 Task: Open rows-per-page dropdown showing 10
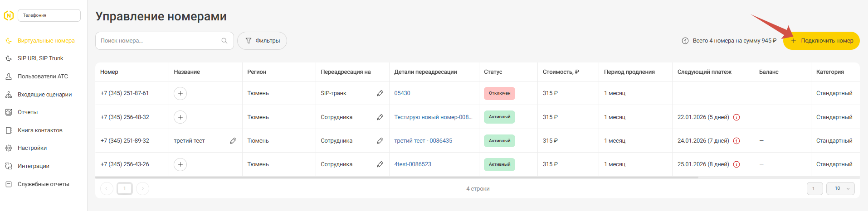pos(840,188)
